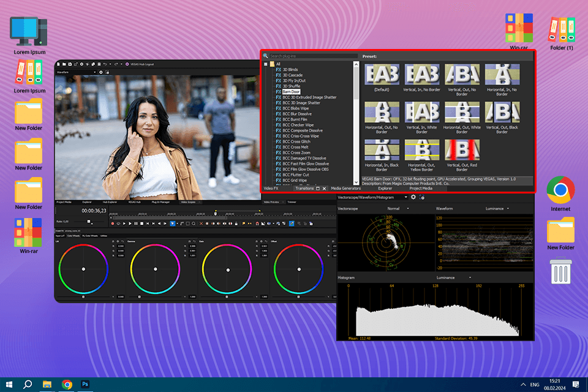
Task: Open Photoshop from the taskbar
Action: (x=85, y=384)
